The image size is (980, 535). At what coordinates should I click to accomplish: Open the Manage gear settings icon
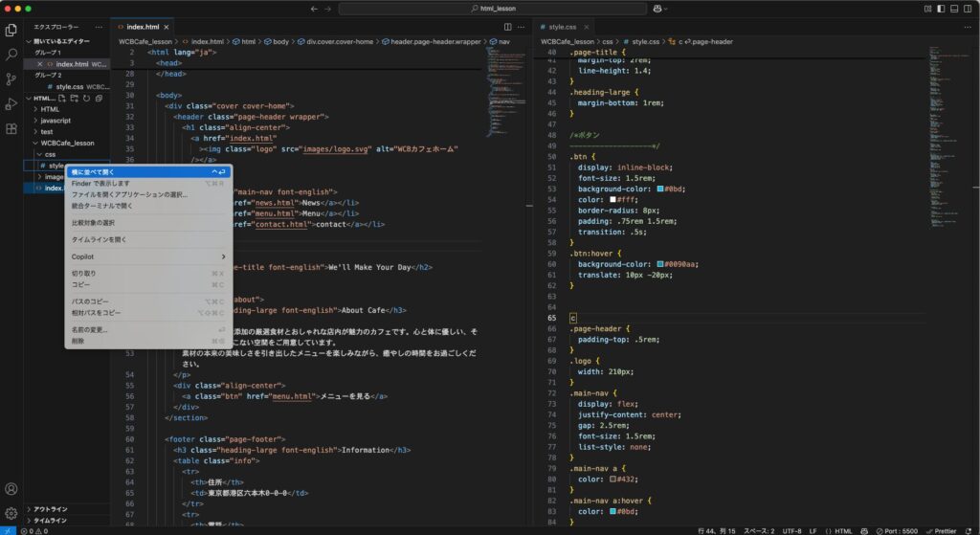click(11, 514)
